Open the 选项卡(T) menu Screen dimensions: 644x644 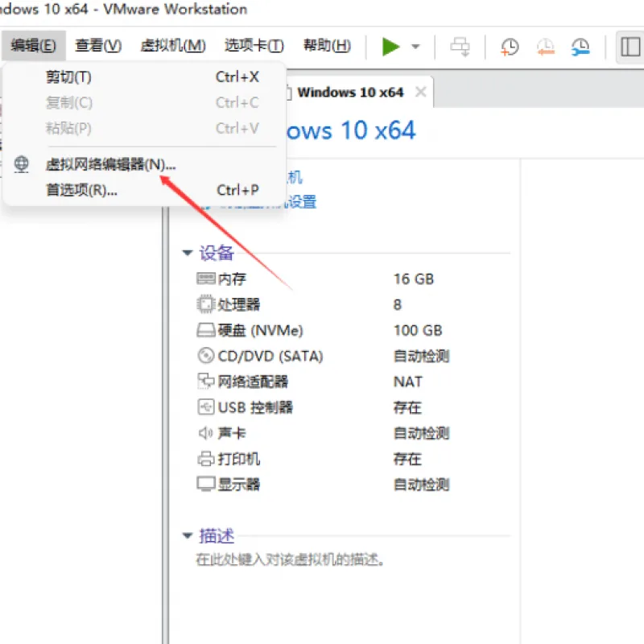tap(254, 46)
